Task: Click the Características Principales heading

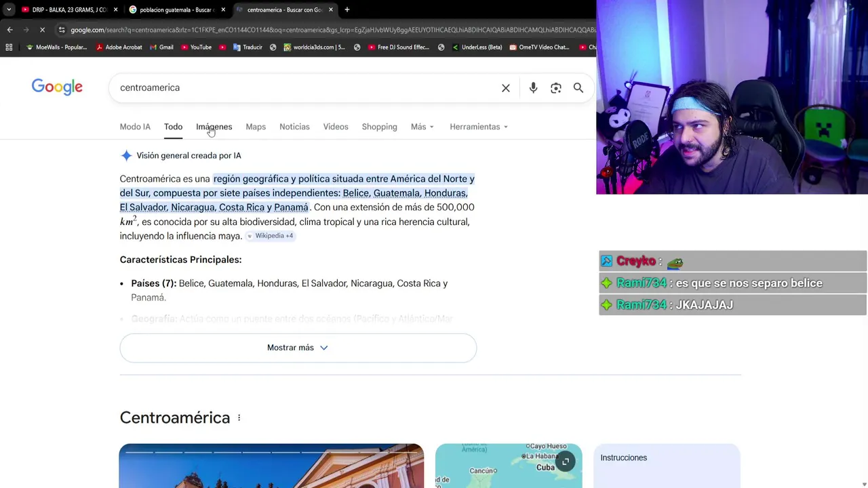Action: click(180, 260)
